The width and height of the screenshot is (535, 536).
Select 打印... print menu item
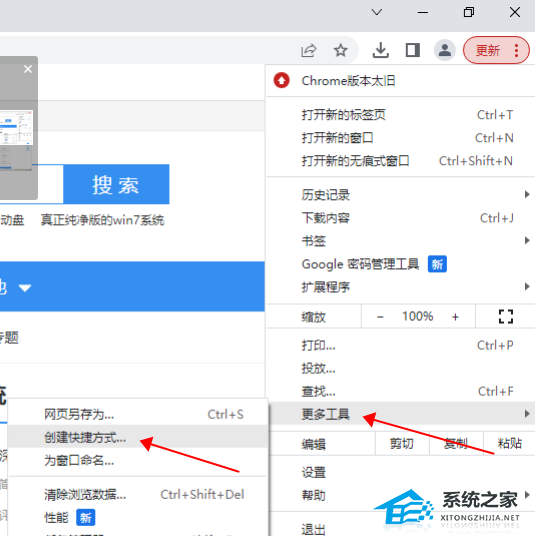(x=401, y=345)
